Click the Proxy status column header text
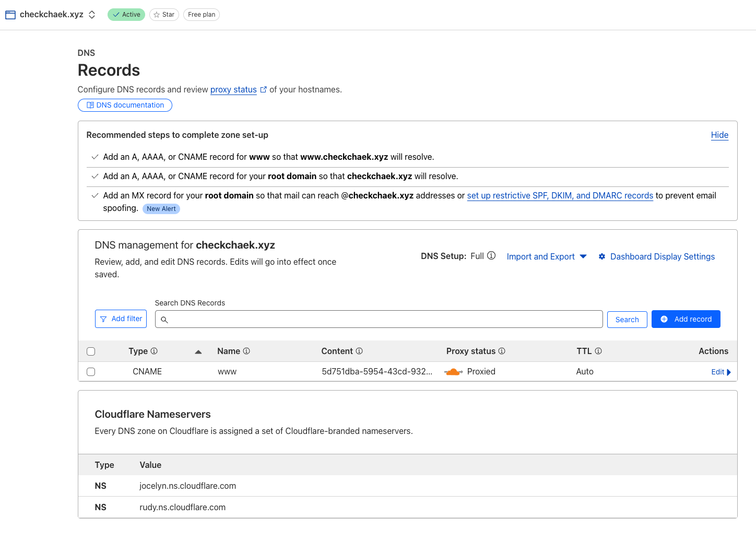This screenshot has width=756, height=541. click(x=471, y=351)
